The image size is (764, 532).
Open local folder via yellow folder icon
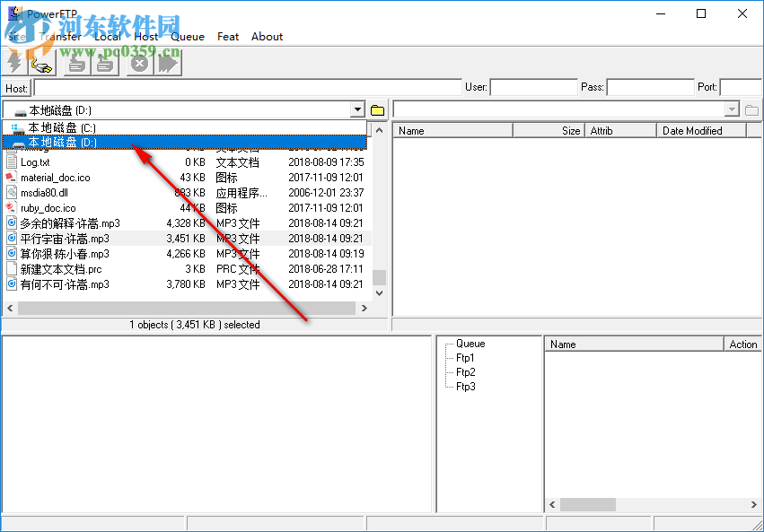(x=376, y=109)
